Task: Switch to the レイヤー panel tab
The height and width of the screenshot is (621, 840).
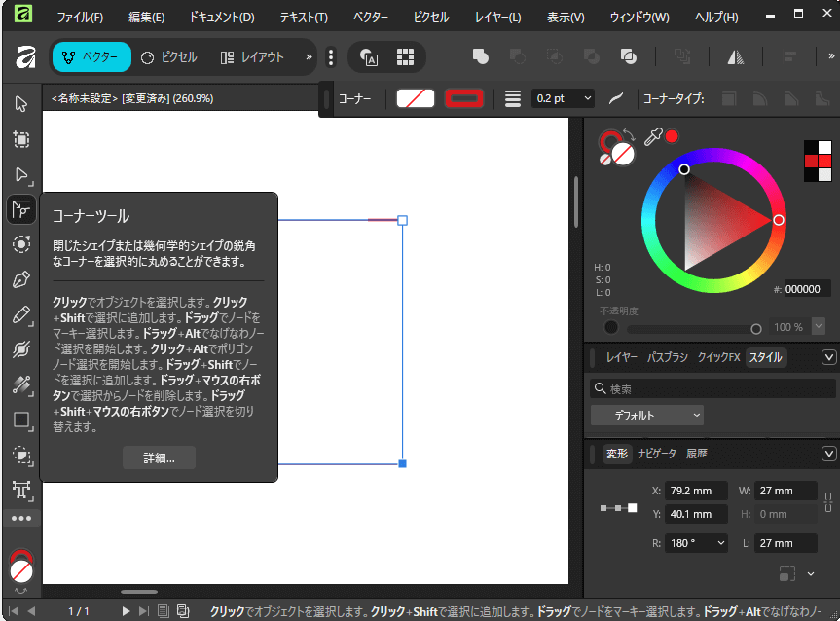Action: pos(621,357)
